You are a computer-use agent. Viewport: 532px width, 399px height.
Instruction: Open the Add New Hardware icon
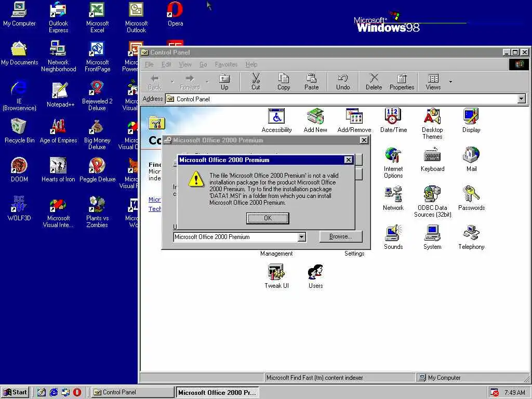click(315, 121)
